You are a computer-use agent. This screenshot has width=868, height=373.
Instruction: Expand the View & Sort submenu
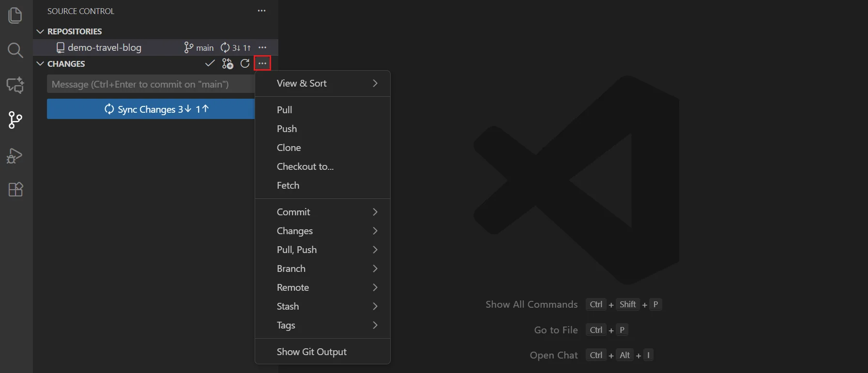click(322, 83)
